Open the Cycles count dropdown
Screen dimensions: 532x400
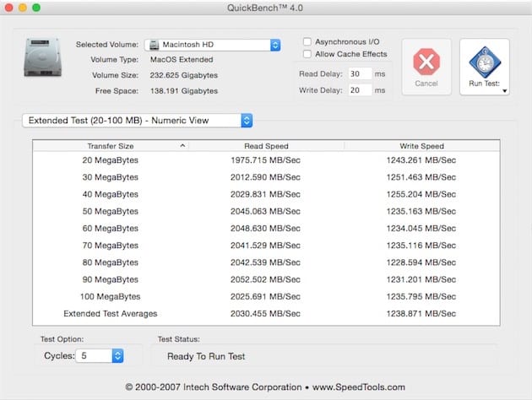click(117, 355)
